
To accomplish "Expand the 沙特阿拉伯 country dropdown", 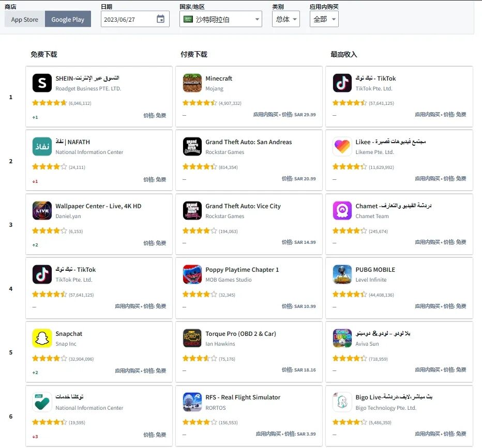I will coord(221,19).
